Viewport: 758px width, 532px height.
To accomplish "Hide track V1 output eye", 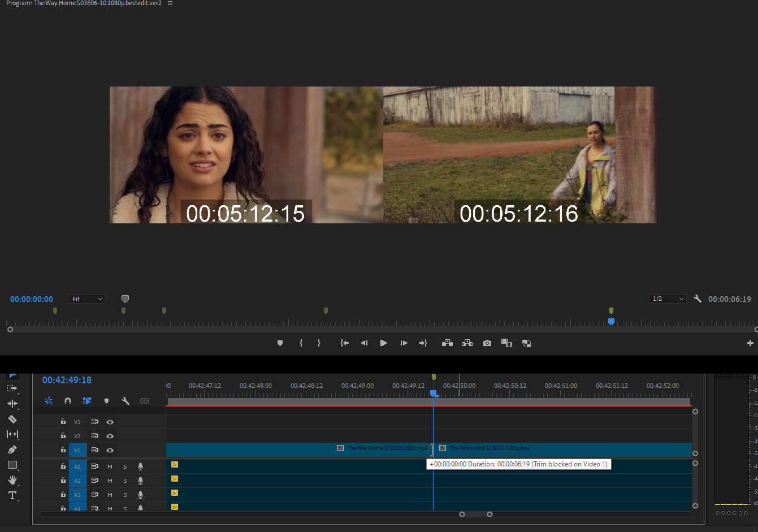I will (110, 450).
